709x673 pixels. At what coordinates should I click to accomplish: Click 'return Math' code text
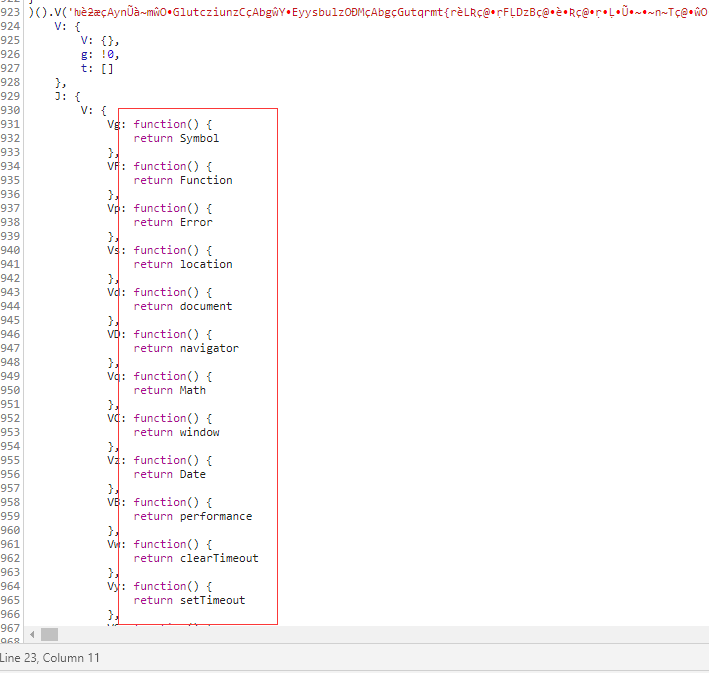170,390
